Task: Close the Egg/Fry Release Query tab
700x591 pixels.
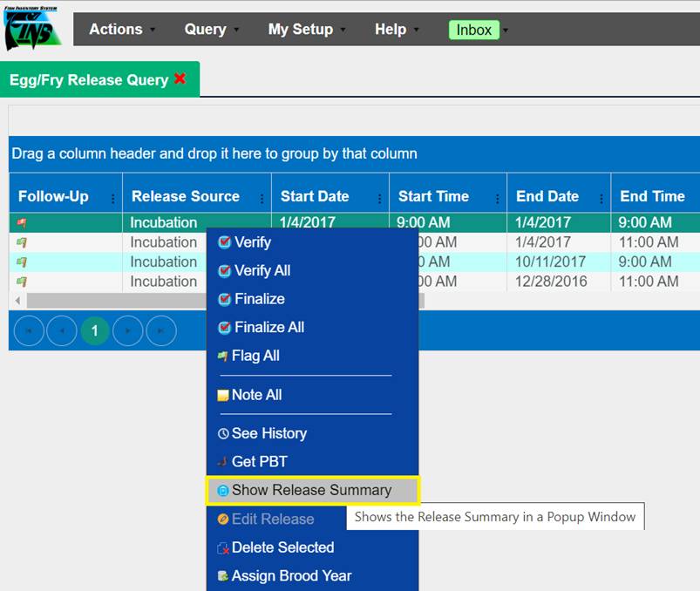Action: [180, 78]
